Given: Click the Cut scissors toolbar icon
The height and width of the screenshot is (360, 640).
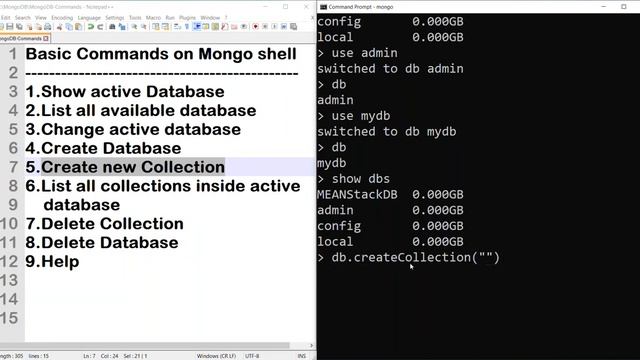Looking at the screenshot, I should tap(60, 27).
